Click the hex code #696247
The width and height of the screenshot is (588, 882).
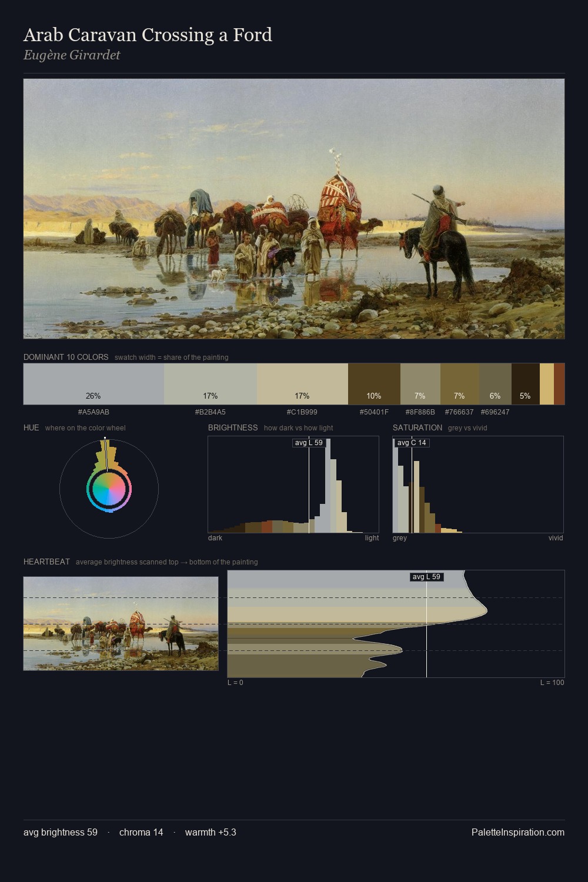(495, 412)
